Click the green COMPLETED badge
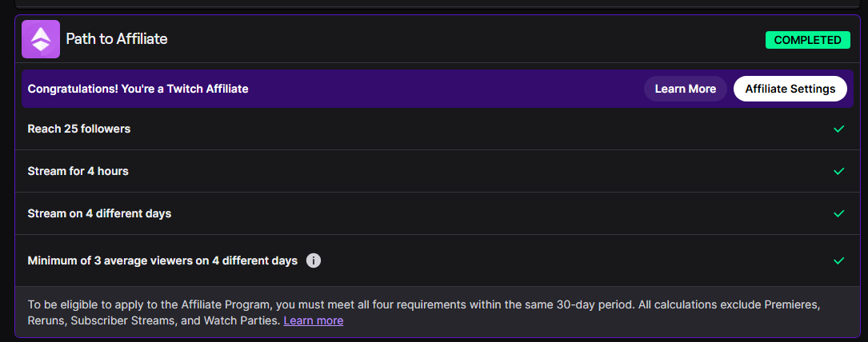 pyautogui.click(x=808, y=40)
